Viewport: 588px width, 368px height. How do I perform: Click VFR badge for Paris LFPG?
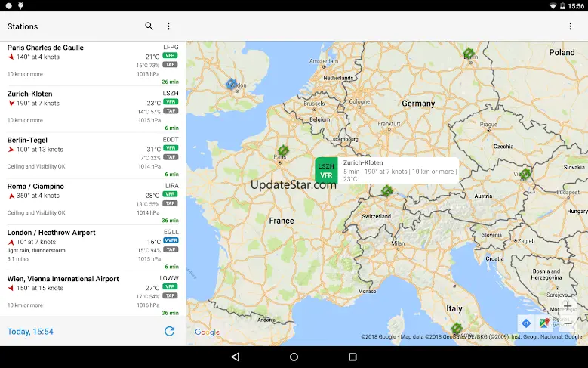170,56
